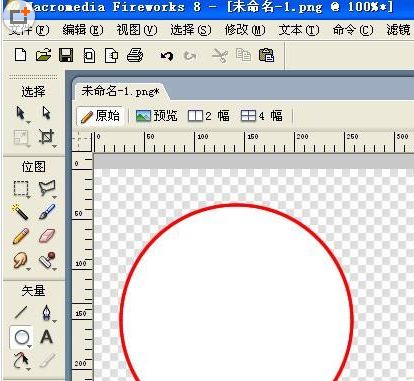
Task: Open the 视图(V) menu
Action: (137, 31)
